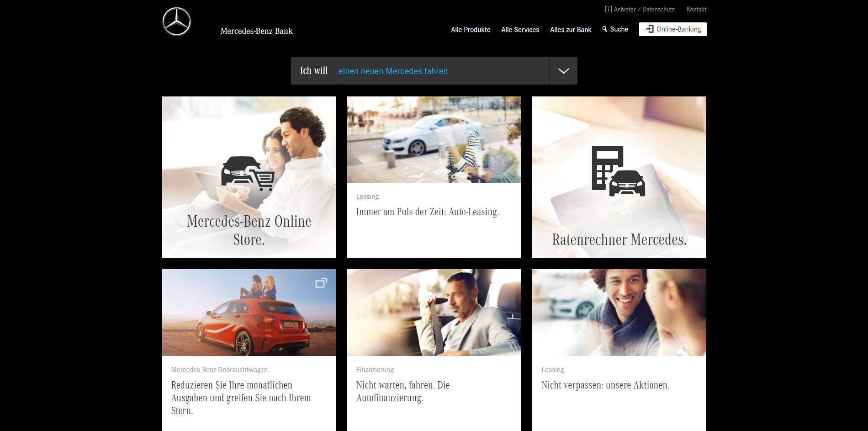Viewport: 868px width, 431px height.
Task: Open the Kontakt link
Action: pos(696,9)
